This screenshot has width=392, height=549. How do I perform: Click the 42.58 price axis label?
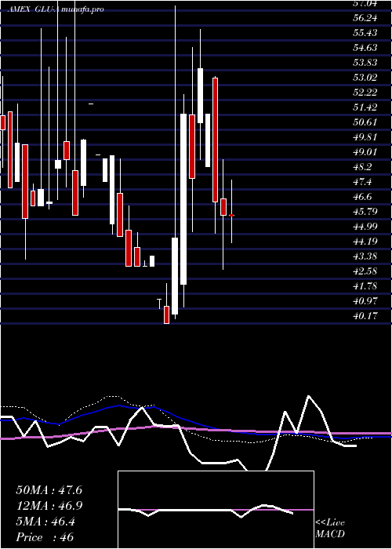pos(365,271)
